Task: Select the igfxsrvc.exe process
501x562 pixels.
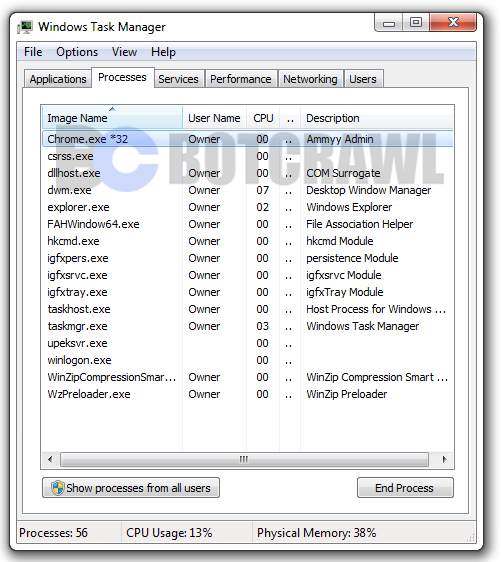Action: [x=247, y=275]
